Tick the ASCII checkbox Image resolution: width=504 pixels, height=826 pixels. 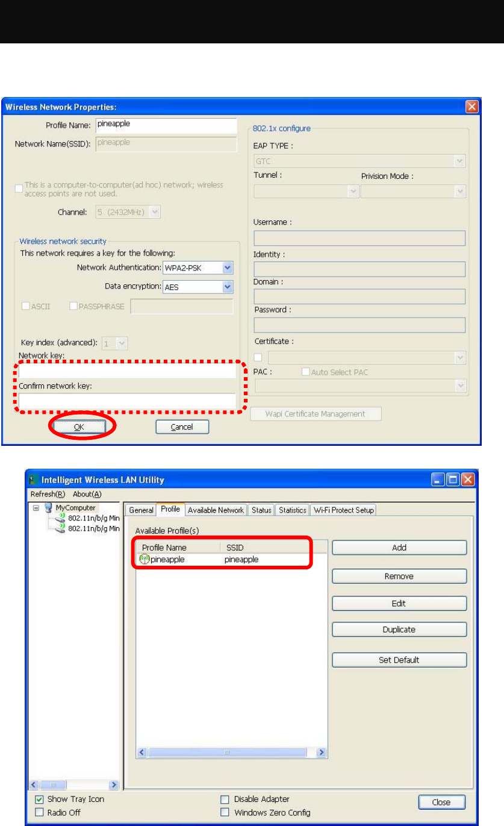[x=26, y=306]
